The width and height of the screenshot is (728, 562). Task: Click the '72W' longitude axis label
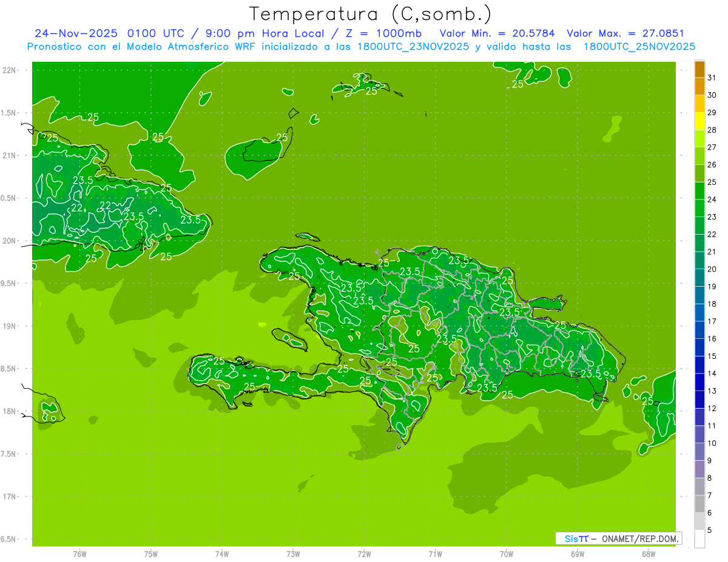click(364, 554)
